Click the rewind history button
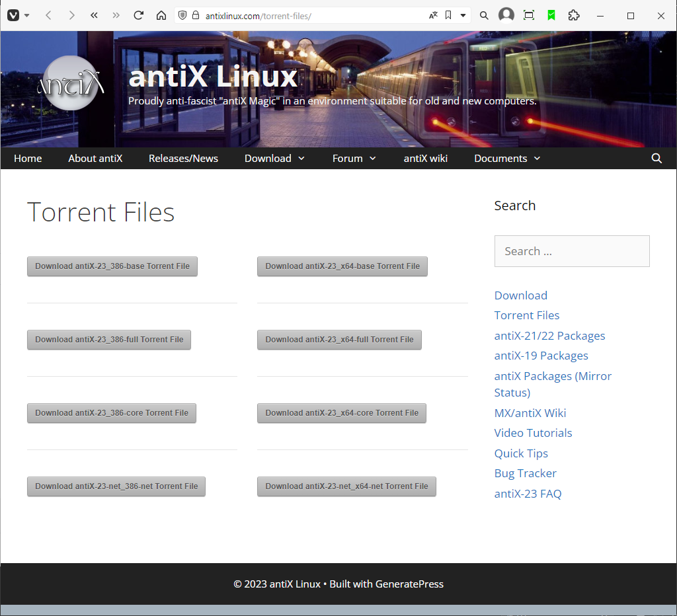This screenshot has width=677, height=616. 94,16
